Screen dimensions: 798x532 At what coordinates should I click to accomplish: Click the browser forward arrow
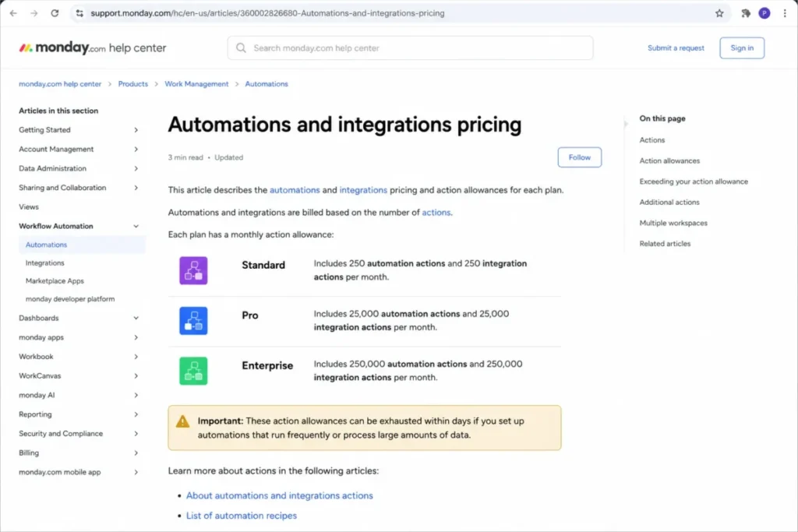pyautogui.click(x=34, y=13)
